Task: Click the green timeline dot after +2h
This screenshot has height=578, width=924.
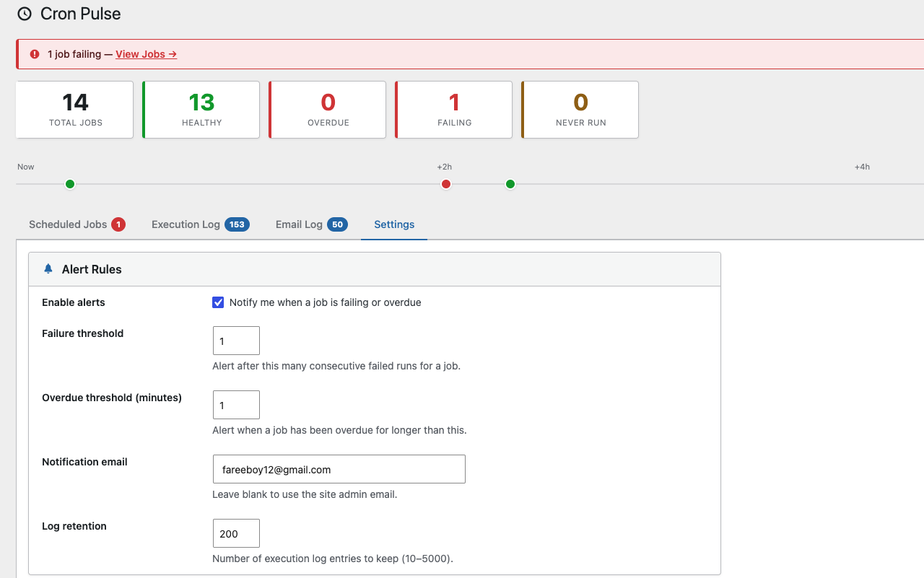Action: tap(510, 184)
